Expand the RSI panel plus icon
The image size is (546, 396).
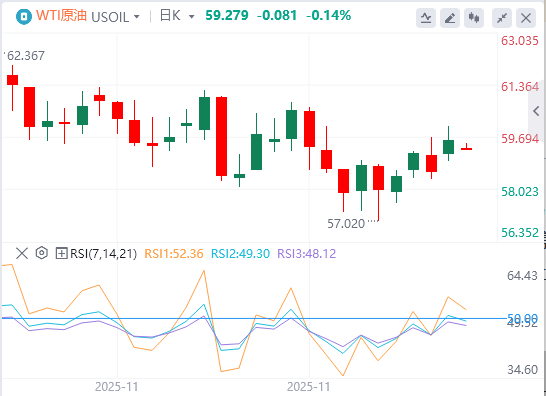61,253
